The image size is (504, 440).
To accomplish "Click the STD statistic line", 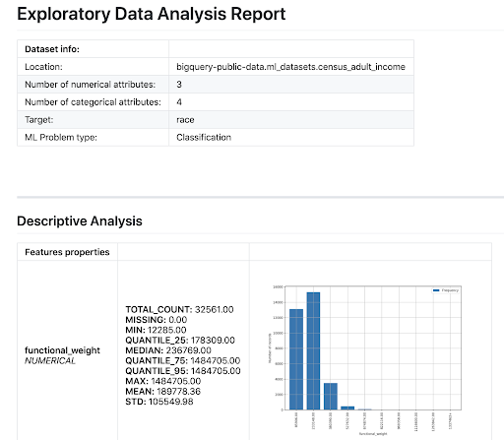I will tap(159, 402).
